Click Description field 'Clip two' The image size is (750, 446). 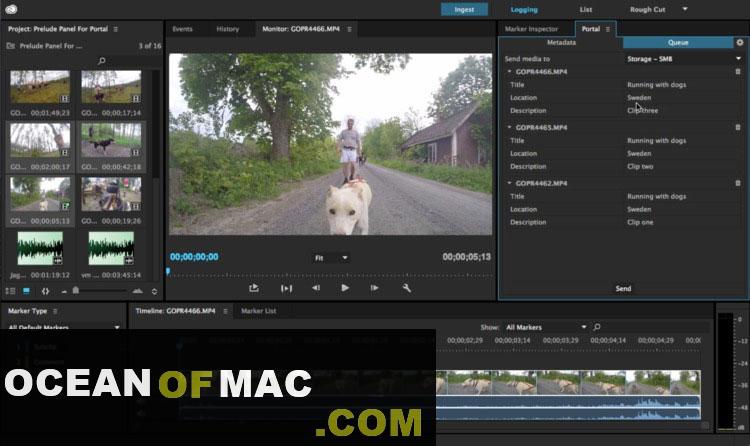tap(640, 167)
